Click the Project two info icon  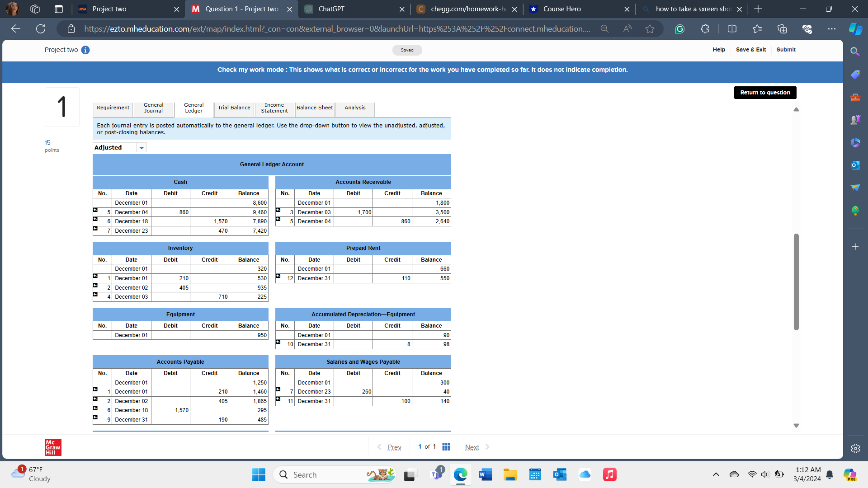85,50
